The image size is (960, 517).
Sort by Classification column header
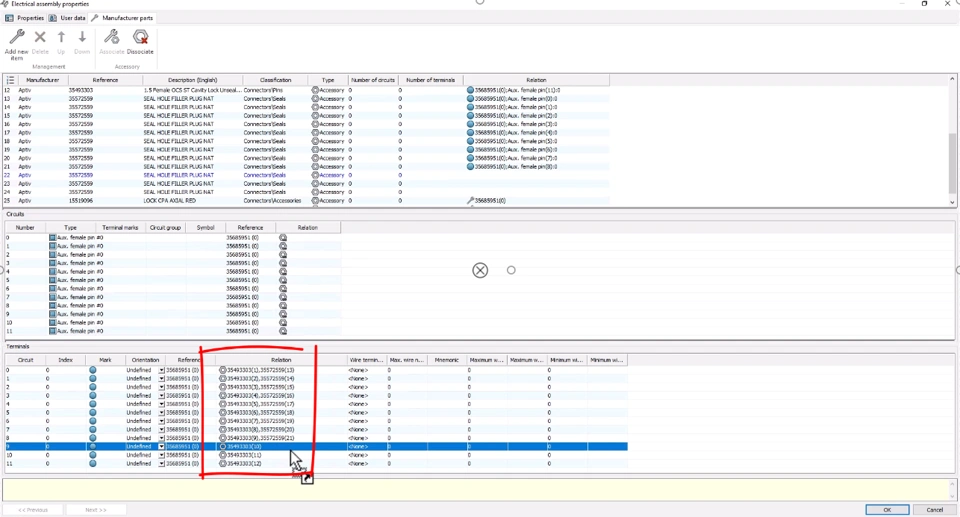click(275, 80)
